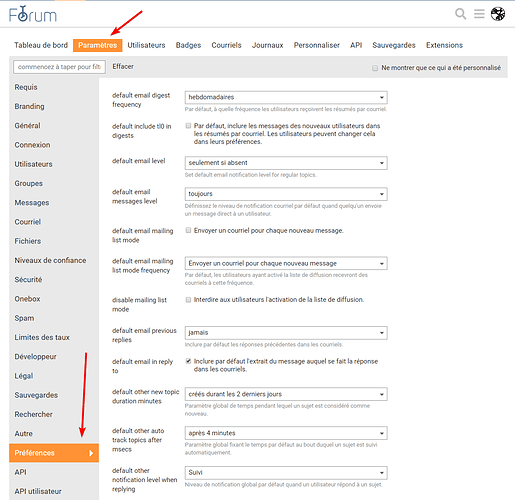Check 'Ne montrer que ce qui a été personnalisé'
Image resolution: width=515 pixels, height=500 pixels.
click(x=375, y=68)
